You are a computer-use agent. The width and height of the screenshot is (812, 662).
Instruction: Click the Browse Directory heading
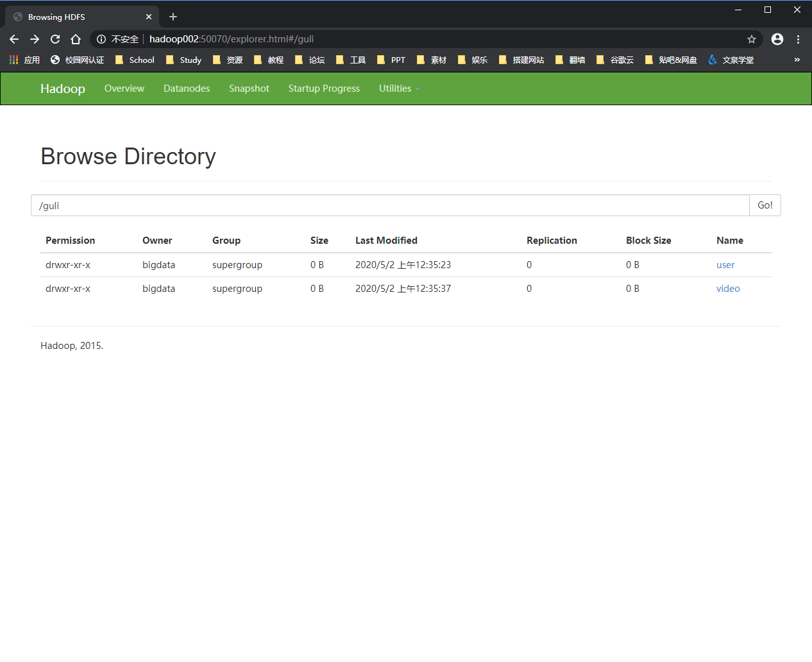pos(128,157)
